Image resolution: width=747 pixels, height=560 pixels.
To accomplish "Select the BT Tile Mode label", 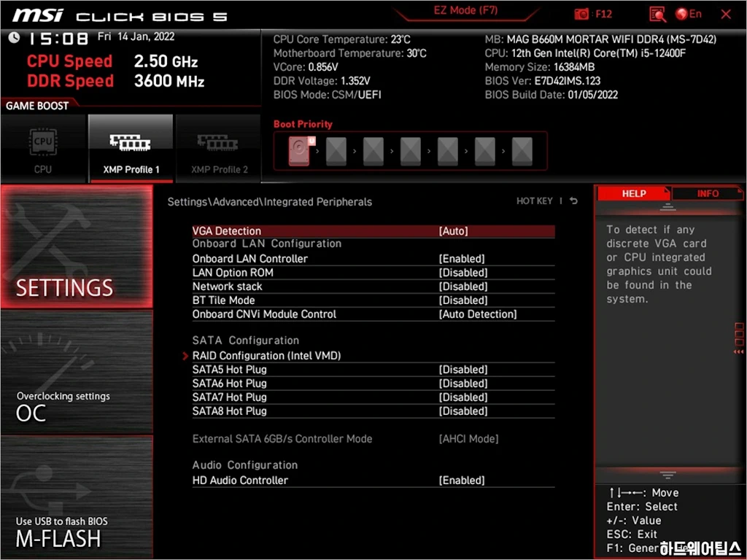I will point(223,300).
